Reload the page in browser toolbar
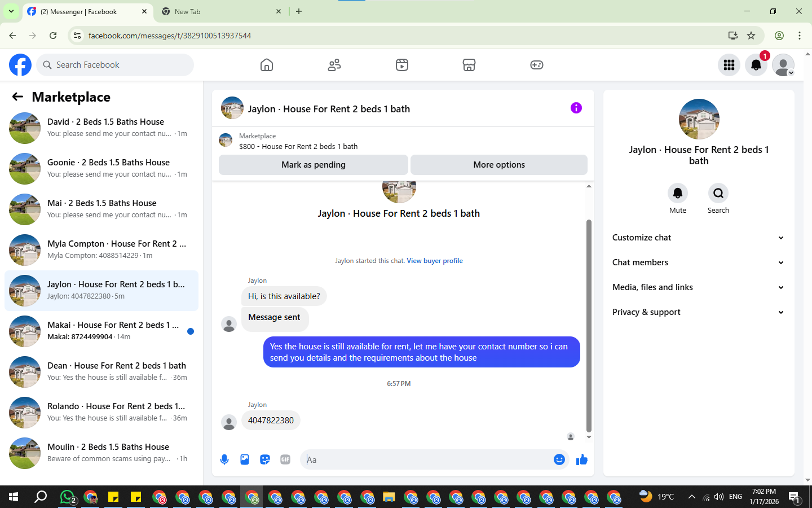The width and height of the screenshot is (812, 508). [53, 36]
